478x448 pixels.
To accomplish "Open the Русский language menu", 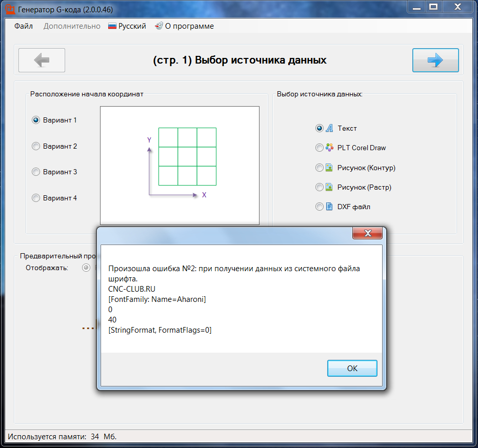I will tap(127, 26).
